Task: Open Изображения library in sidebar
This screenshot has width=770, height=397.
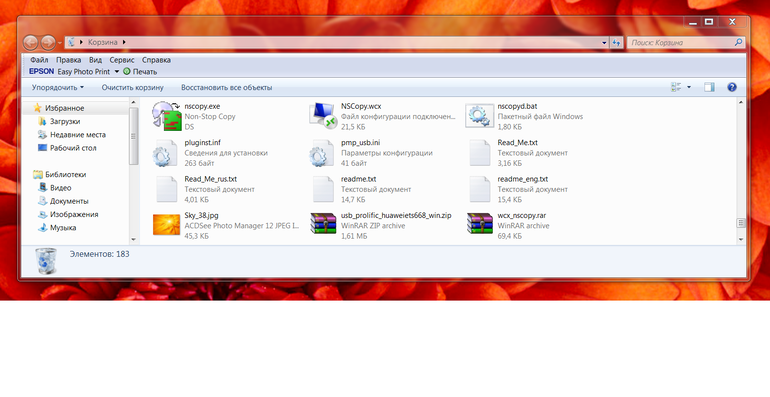Action: click(x=74, y=214)
